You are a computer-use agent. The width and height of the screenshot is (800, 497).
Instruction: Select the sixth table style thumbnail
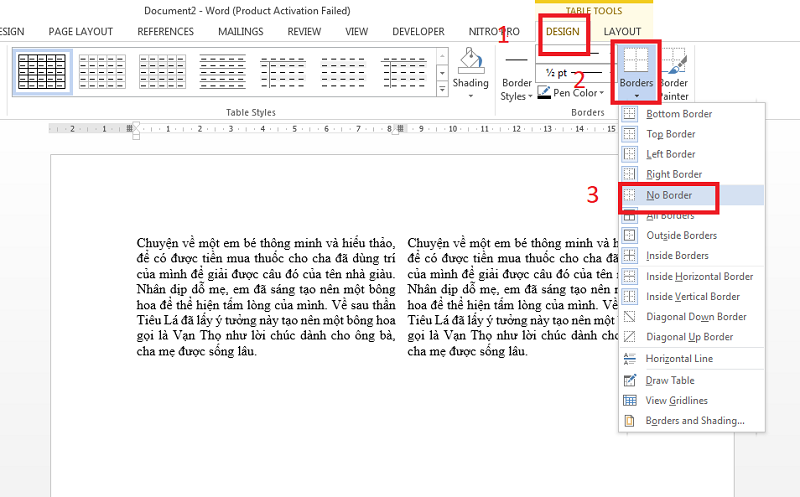point(343,72)
